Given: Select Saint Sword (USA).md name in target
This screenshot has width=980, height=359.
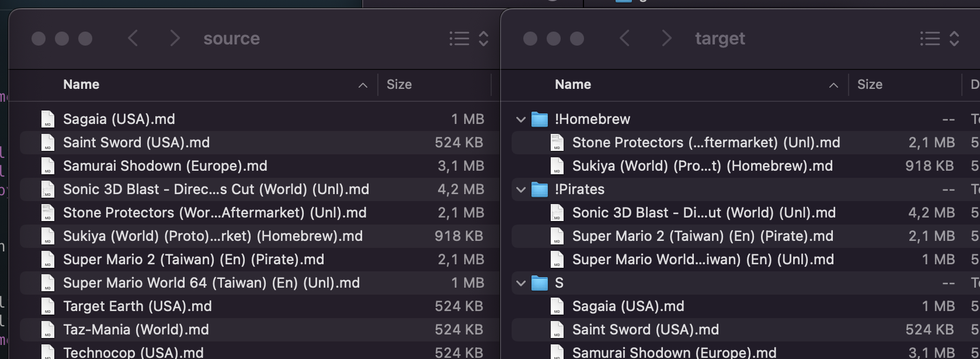Looking at the screenshot, I should [x=645, y=330].
